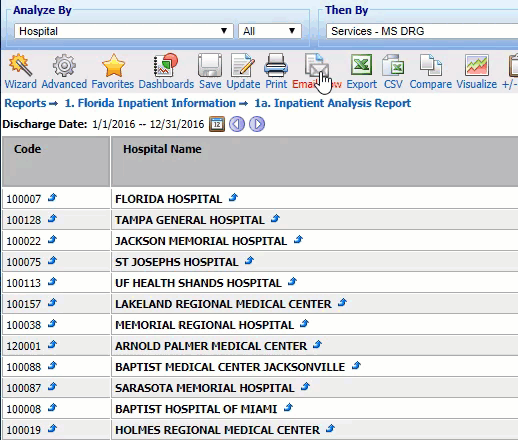Click drill arrow next to code 120001
This screenshot has height=440, width=518.
[x=52, y=345]
